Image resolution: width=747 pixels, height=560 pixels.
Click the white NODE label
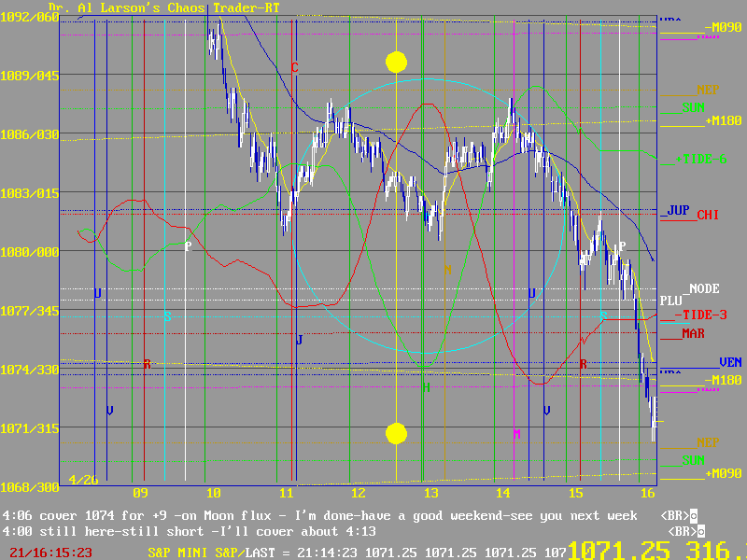point(705,289)
